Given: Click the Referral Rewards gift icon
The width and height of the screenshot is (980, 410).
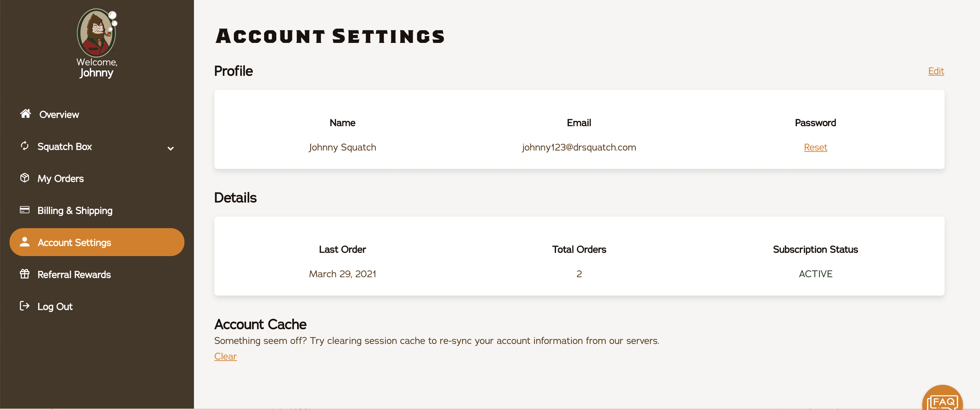Looking at the screenshot, I should click(25, 274).
